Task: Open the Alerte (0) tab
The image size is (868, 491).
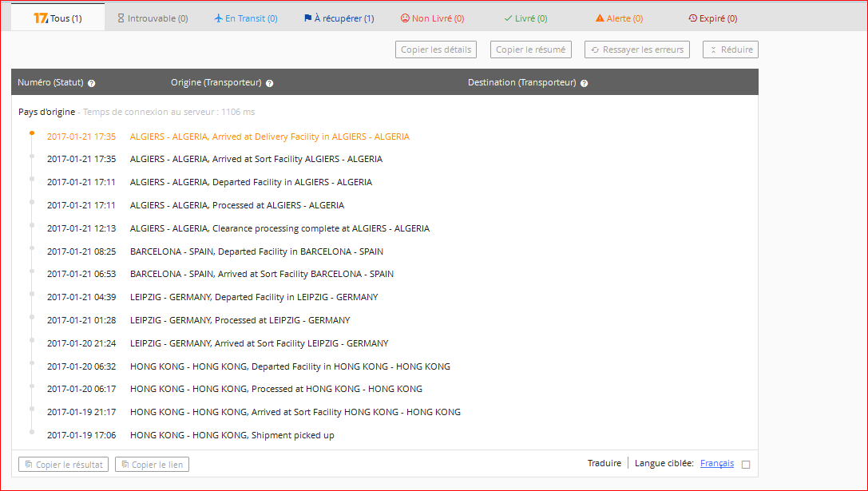Action: point(619,18)
